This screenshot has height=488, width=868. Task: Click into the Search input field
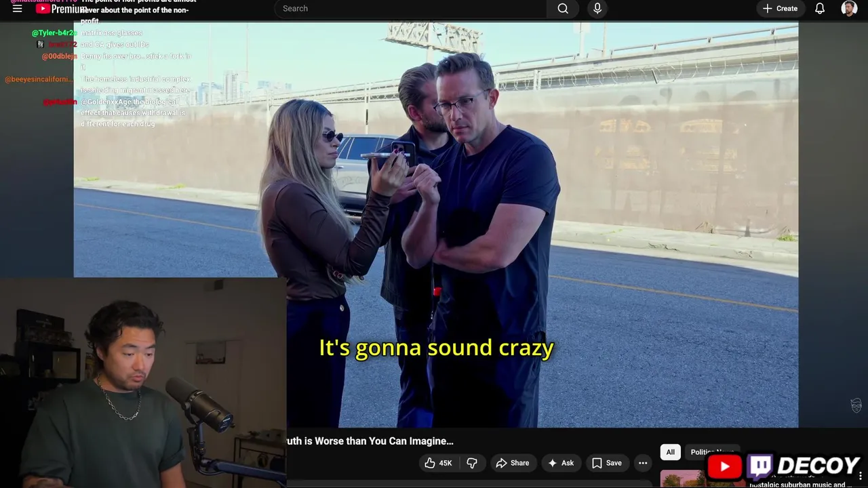pos(410,9)
